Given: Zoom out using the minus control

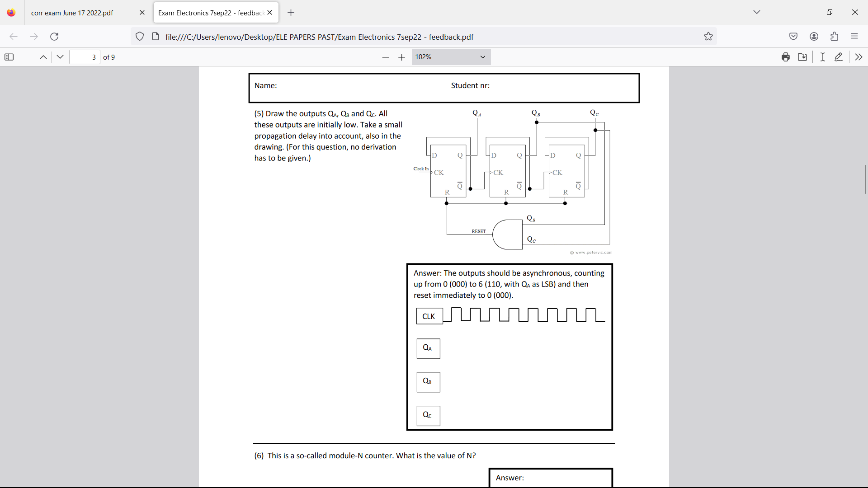Looking at the screenshot, I should 385,57.
